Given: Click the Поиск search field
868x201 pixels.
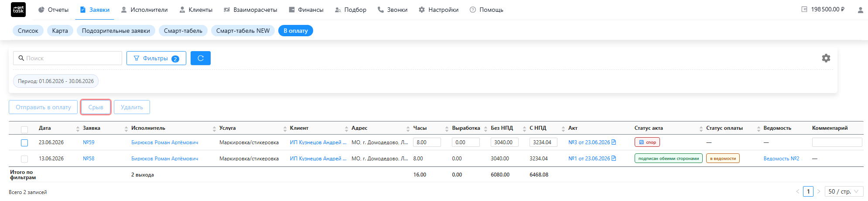Looking at the screenshot, I should pos(68,58).
